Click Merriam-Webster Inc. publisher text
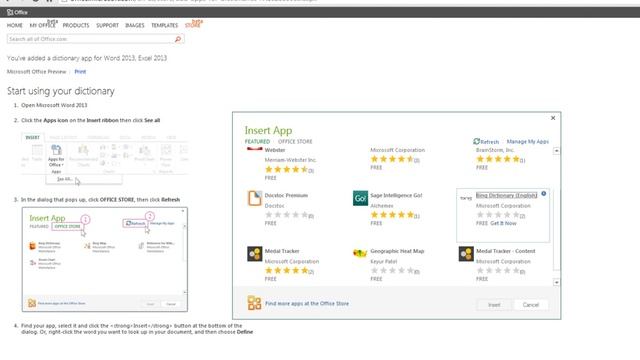 tap(291, 160)
